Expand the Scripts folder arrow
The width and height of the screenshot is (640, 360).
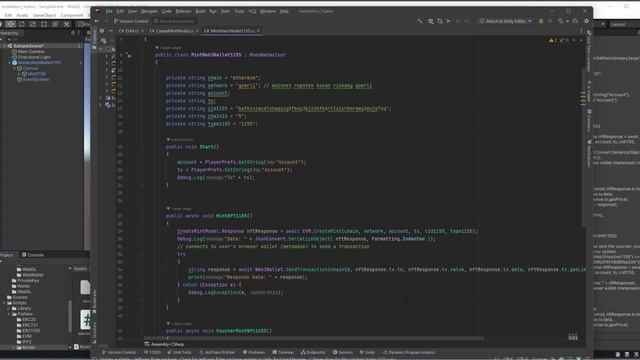point(4,303)
